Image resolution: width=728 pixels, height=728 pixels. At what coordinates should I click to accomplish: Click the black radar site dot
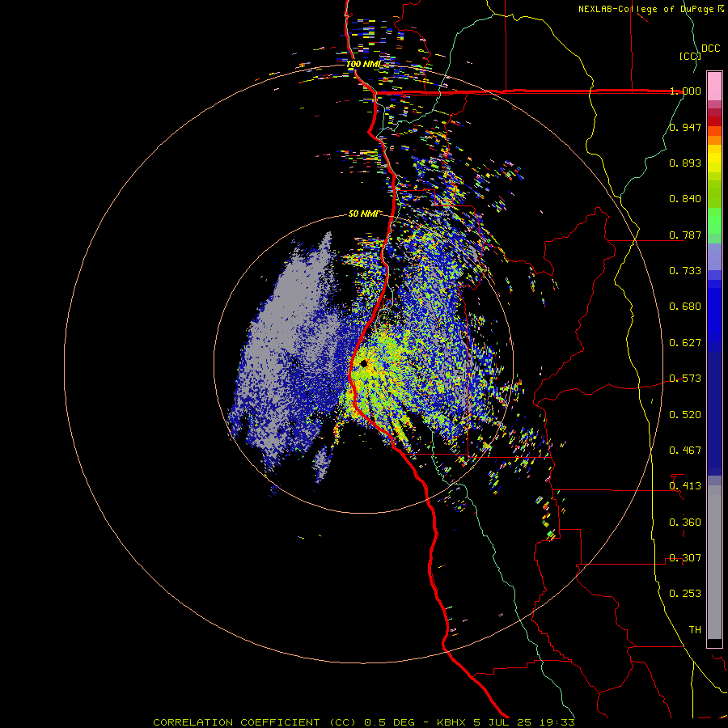[363, 363]
